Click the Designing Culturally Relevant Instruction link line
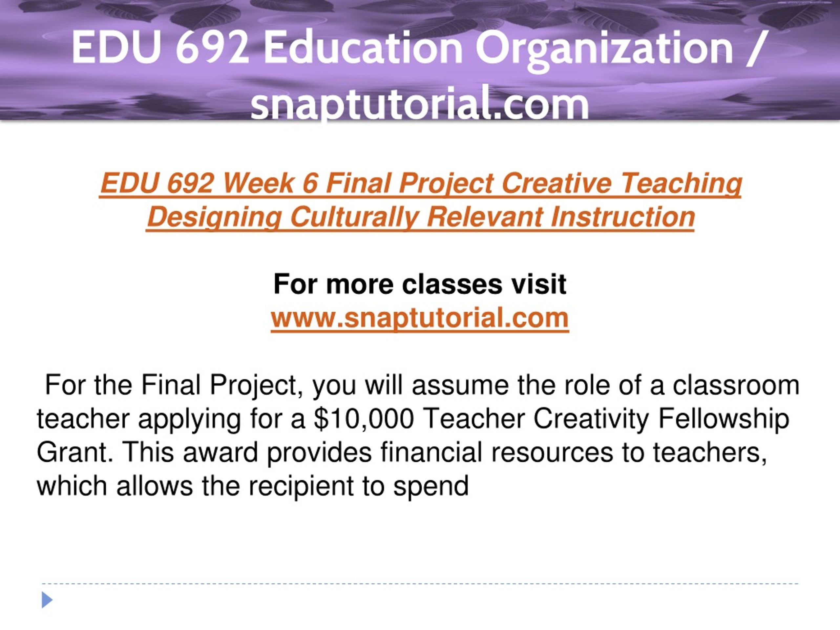Viewport: 840px width, 630px height. pos(420,217)
